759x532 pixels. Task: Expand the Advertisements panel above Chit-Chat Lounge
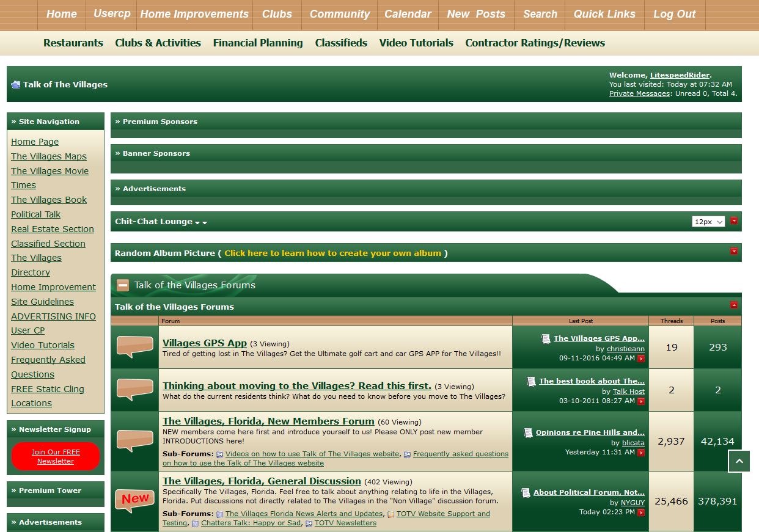tap(426, 189)
